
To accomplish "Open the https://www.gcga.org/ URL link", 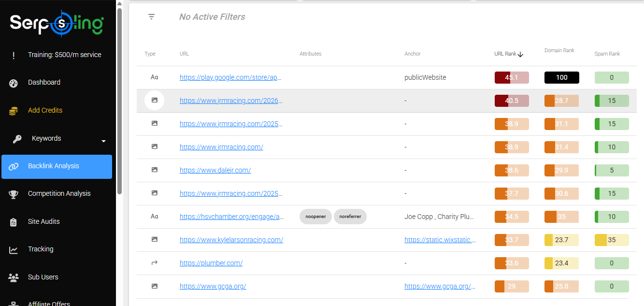I will point(213,286).
